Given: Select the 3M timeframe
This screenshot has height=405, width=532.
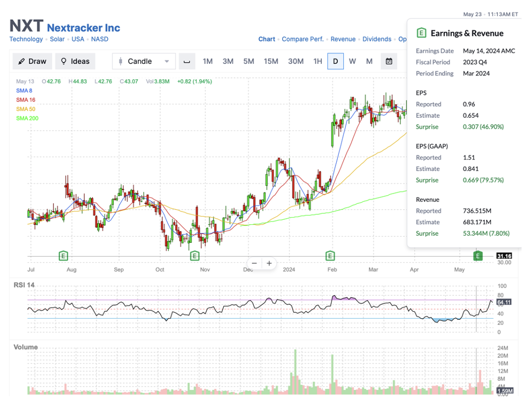Looking at the screenshot, I should 228,62.
